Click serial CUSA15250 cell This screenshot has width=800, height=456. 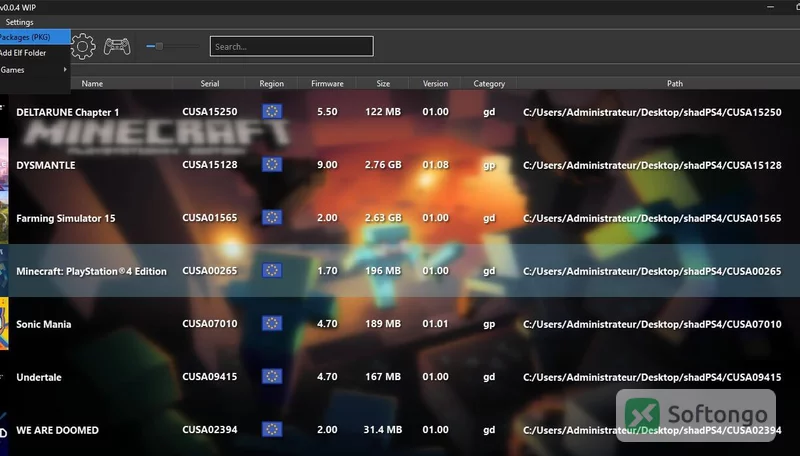point(210,112)
